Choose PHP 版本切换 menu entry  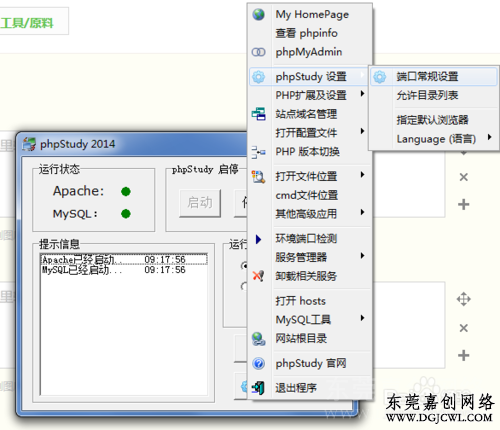[311, 152]
